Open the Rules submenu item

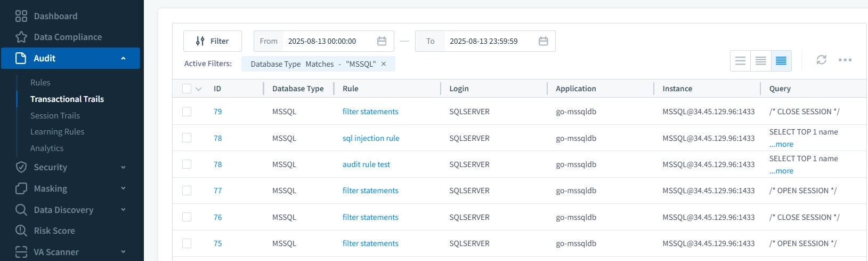[x=40, y=83]
